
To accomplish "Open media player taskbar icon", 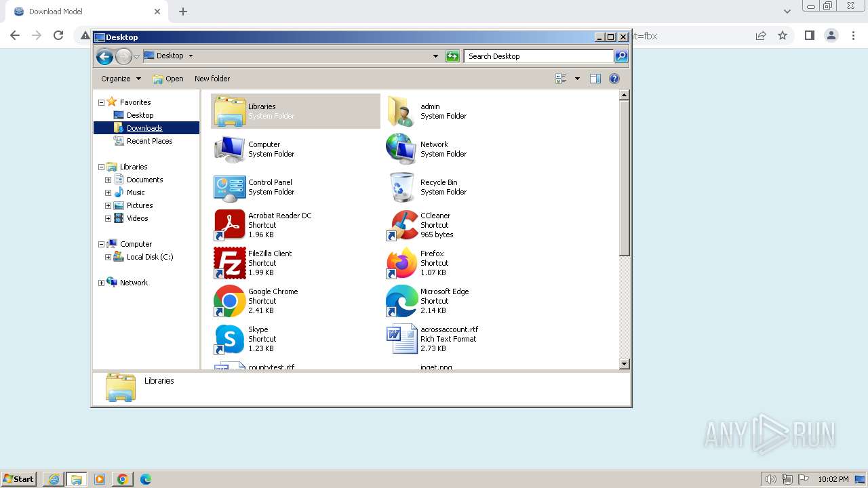I will pyautogui.click(x=100, y=479).
